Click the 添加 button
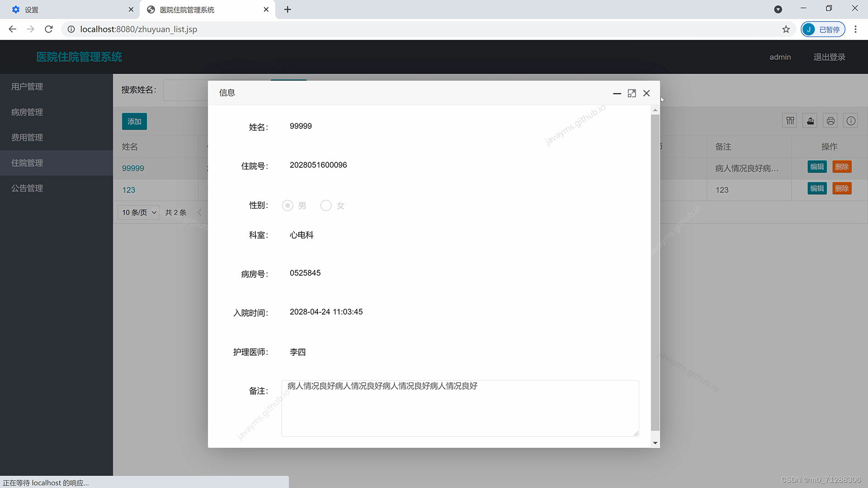 (x=134, y=122)
